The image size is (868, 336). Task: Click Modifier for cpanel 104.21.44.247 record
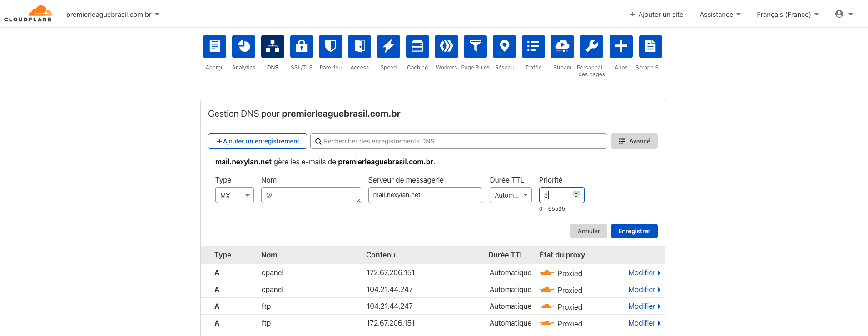[644, 290]
